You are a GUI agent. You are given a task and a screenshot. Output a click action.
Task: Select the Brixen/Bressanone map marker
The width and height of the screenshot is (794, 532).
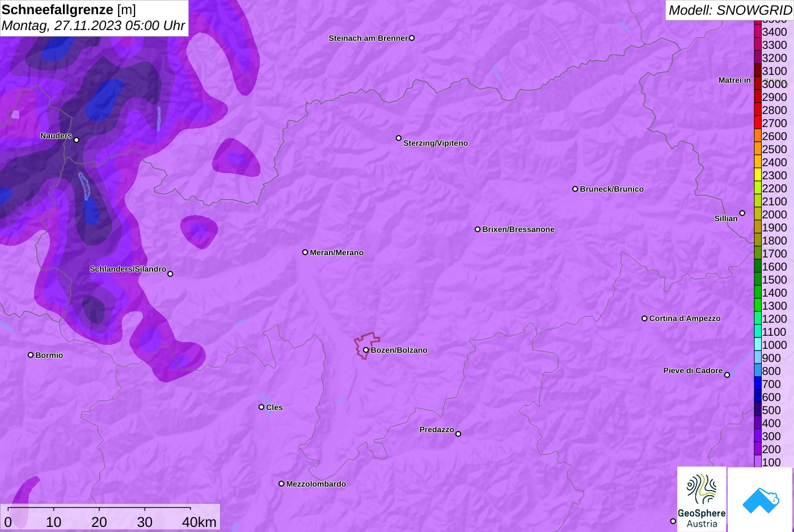pyautogui.click(x=478, y=229)
